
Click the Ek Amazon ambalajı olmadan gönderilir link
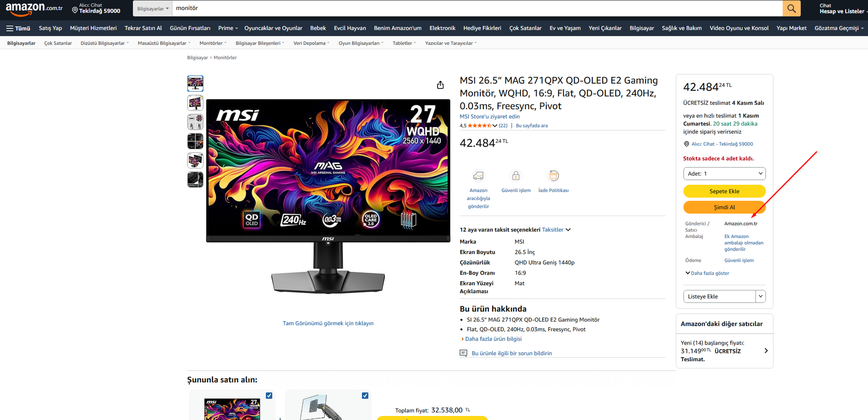click(x=744, y=243)
